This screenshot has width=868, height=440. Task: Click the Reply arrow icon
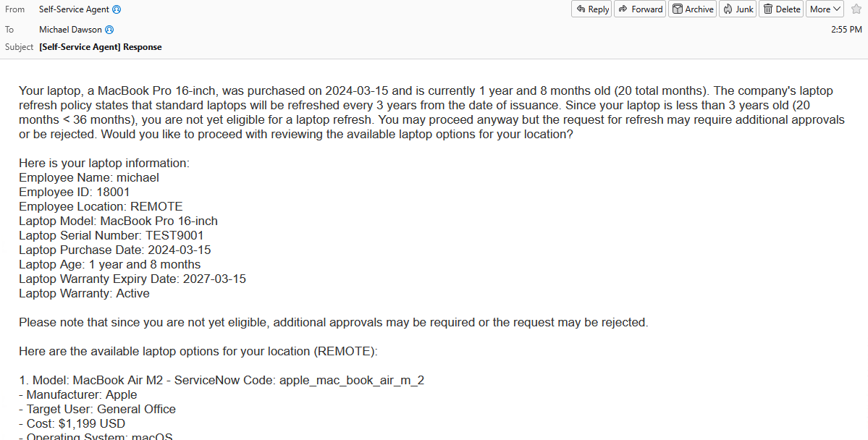click(x=581, y=9)
